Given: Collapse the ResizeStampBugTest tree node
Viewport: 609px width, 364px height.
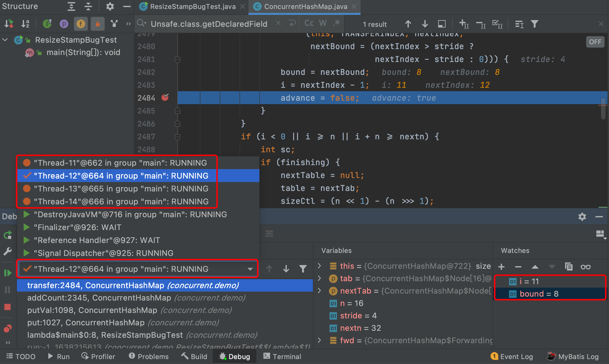Looking at the screenshot, I should (5, 40).
